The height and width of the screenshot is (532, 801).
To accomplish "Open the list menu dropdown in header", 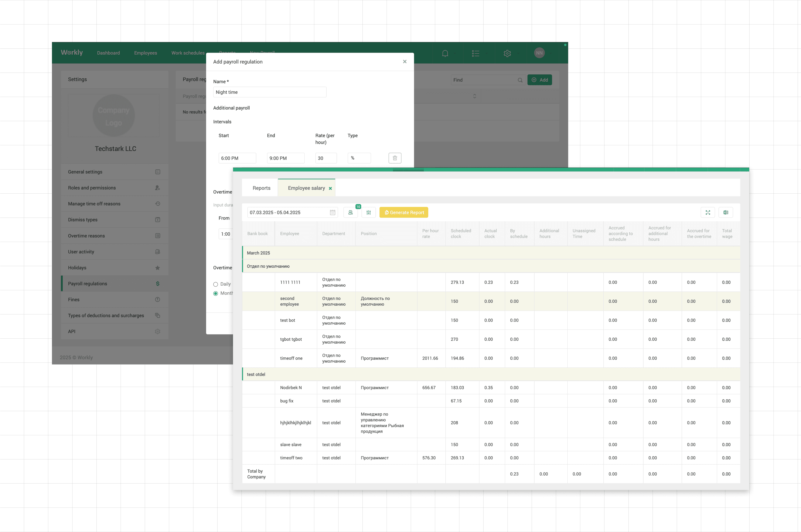I will click(x=475, y=53).
